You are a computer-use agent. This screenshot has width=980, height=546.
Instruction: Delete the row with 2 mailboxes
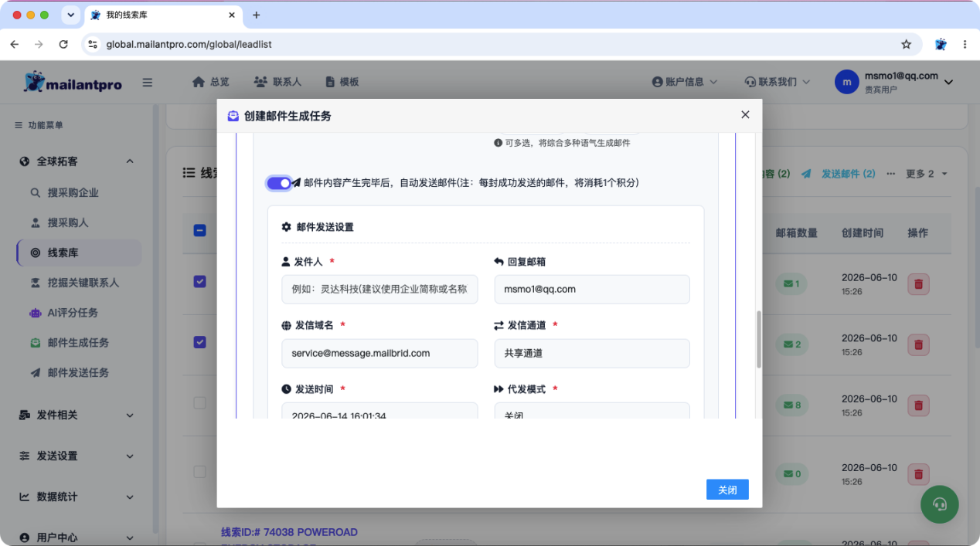click(918, 344)
